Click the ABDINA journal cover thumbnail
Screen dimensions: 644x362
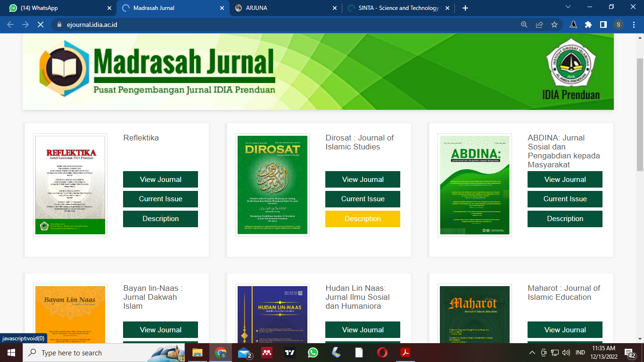click(x=474, y=185)
